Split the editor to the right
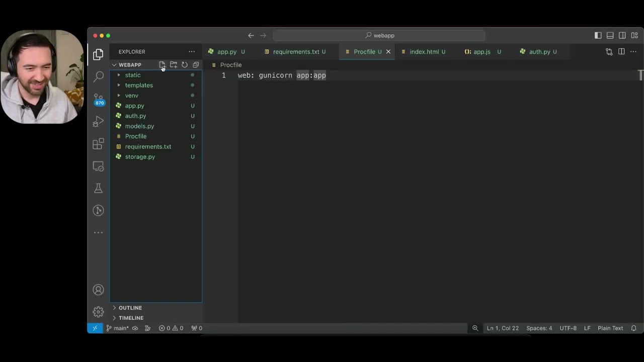 [621, 52]
